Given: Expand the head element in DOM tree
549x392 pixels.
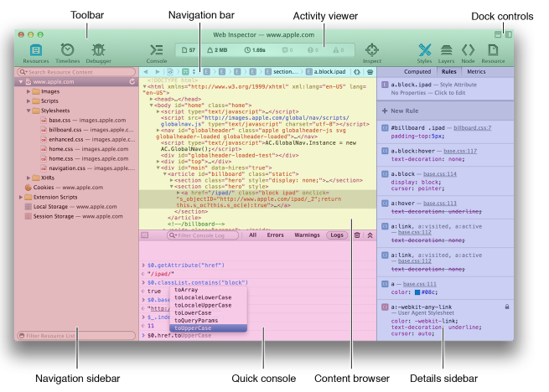Looking at the screenshot, I should click(151, 99).
